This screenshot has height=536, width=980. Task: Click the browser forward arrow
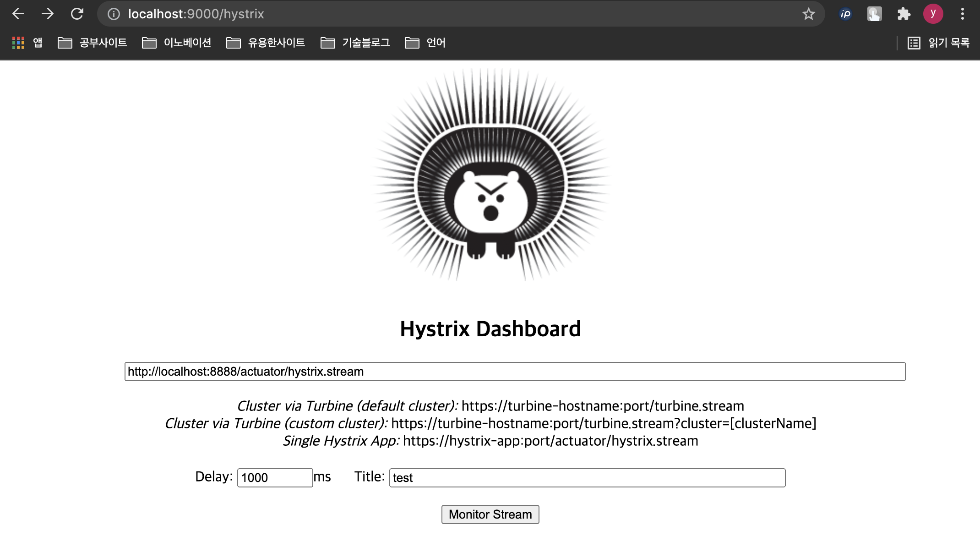click(x=47, y=14)
